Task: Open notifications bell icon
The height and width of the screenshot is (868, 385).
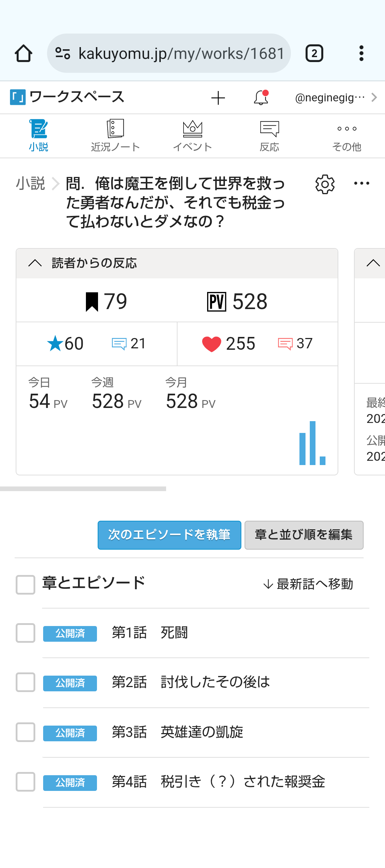Action: click(x=261, y=98)
